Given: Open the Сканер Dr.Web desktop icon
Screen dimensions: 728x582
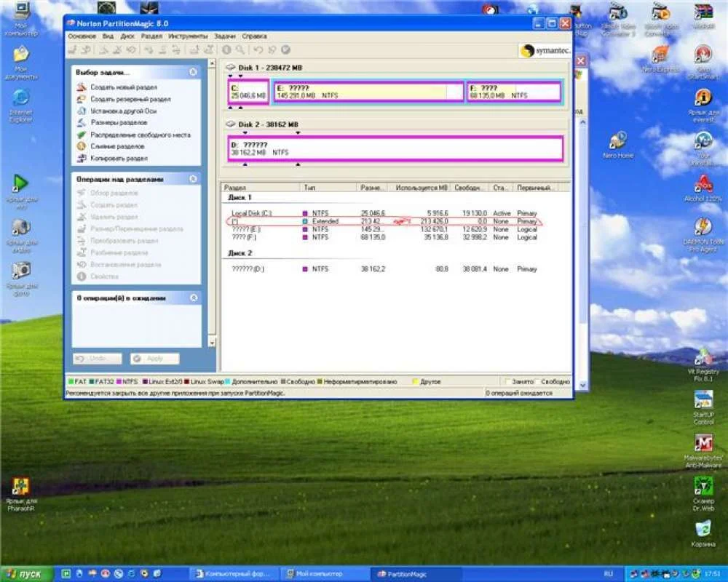Looking at the screenshot, I should [703, 494].
